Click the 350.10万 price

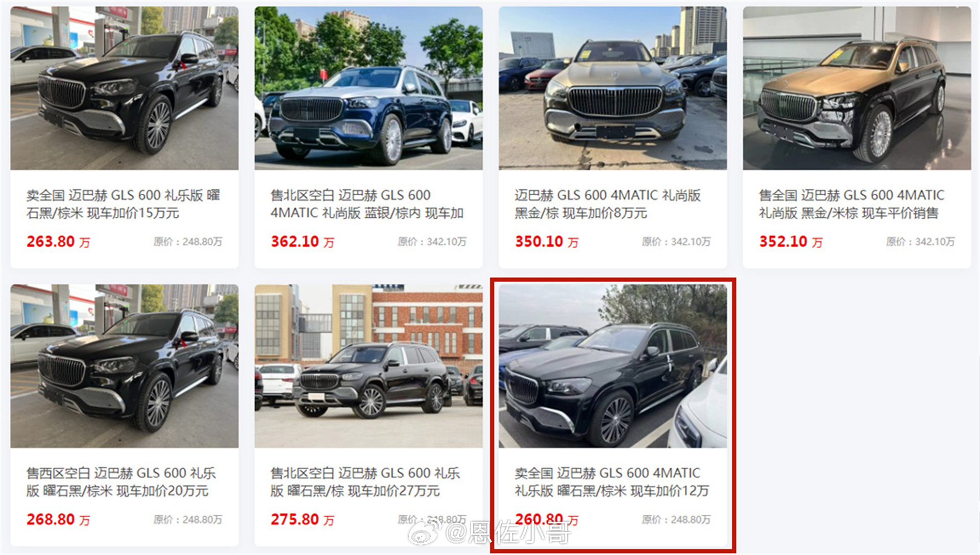click(x=547, y=241)
